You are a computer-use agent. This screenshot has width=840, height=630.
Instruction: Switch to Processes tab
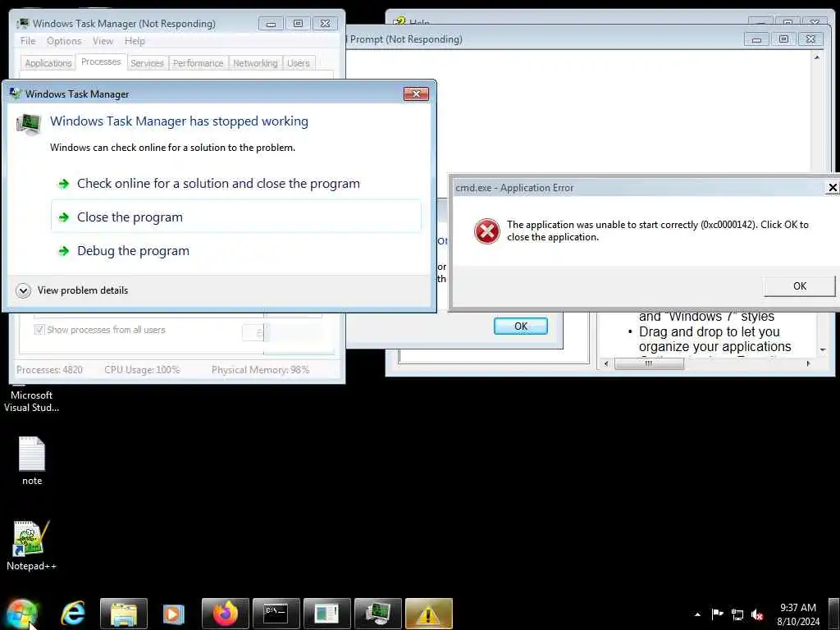pos(101,62)
